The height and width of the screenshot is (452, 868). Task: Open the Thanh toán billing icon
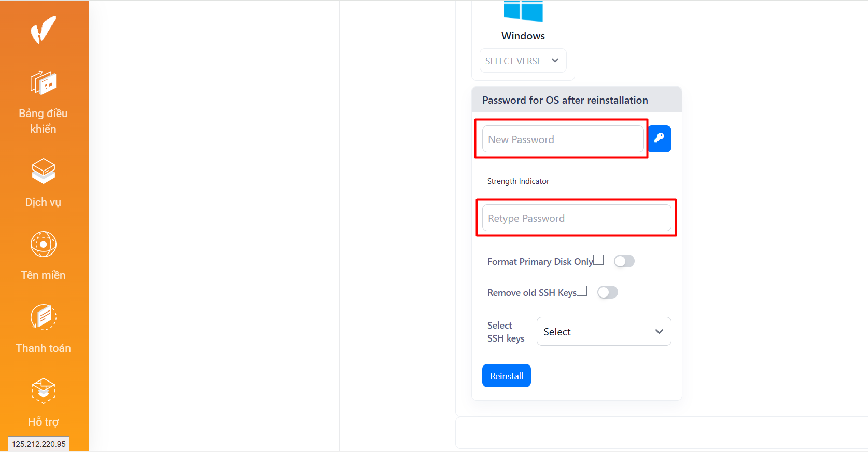[x=43, y=317]
